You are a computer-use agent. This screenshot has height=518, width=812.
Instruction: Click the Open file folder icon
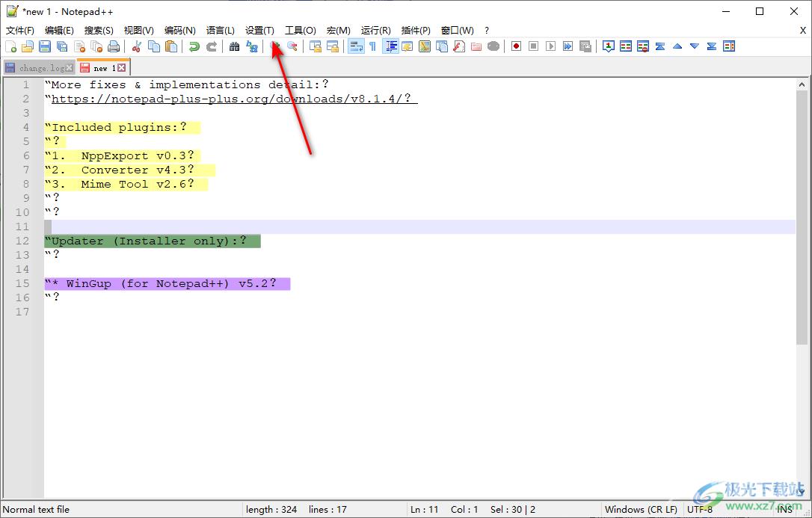(28, 46)
